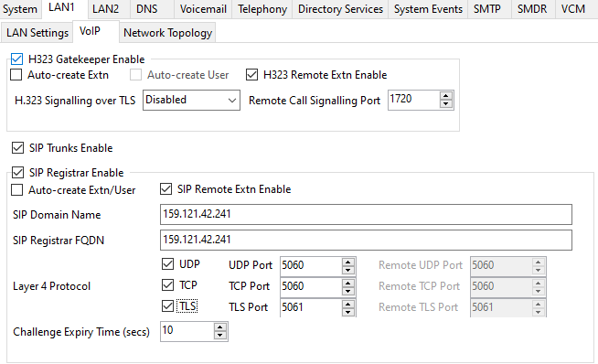Toggle SIP Registrar Enable checkbox
Image resolution: width=598 pixels, height=364 pixels.
pyautogui.click(x=17, y=173)
